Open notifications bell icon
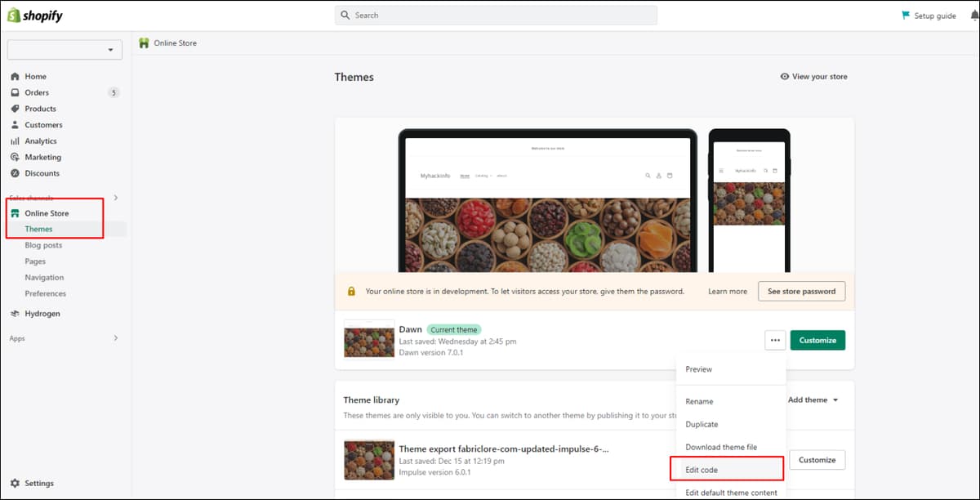 (974, 16)
